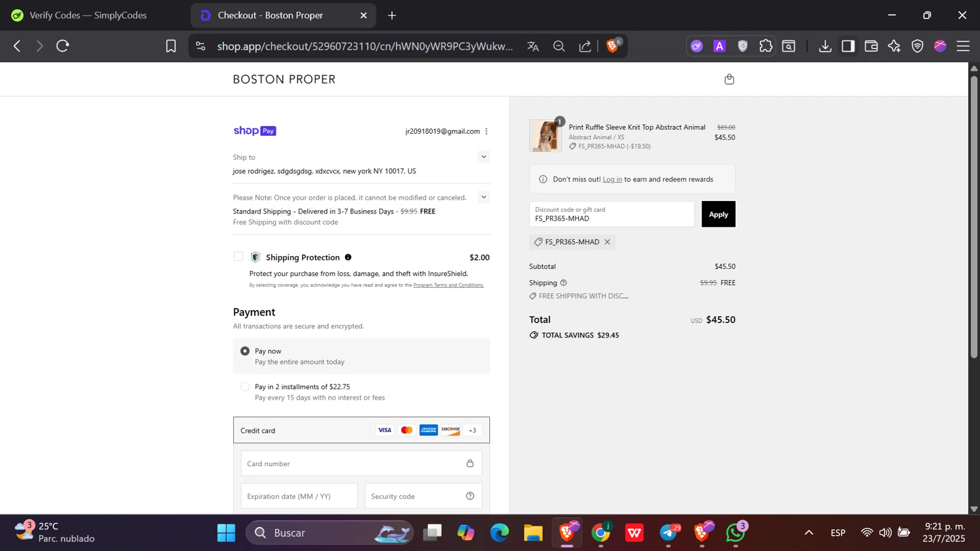Screen dimensions: 980x551
Task: Select Pay in 2 installments option
Action: point(245,386)
